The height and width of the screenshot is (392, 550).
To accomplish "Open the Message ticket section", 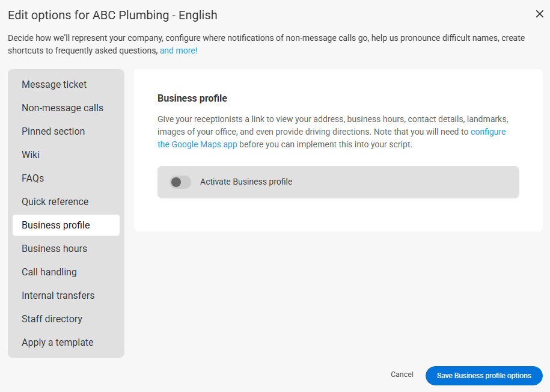I will click(54, 85).
